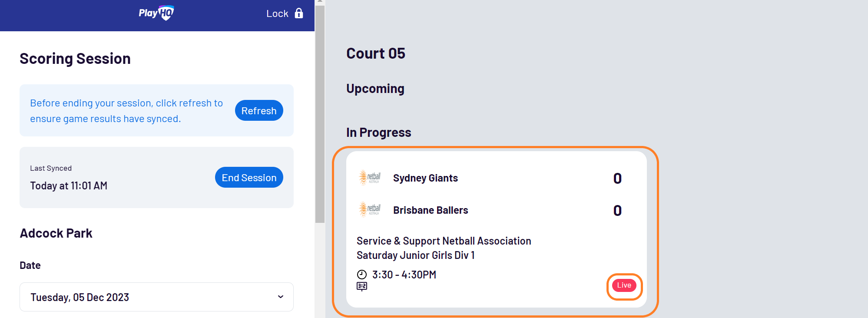
Task: Open the Tuesday, 05 Dec 2023 date selector
Action: tap(156, 297)
